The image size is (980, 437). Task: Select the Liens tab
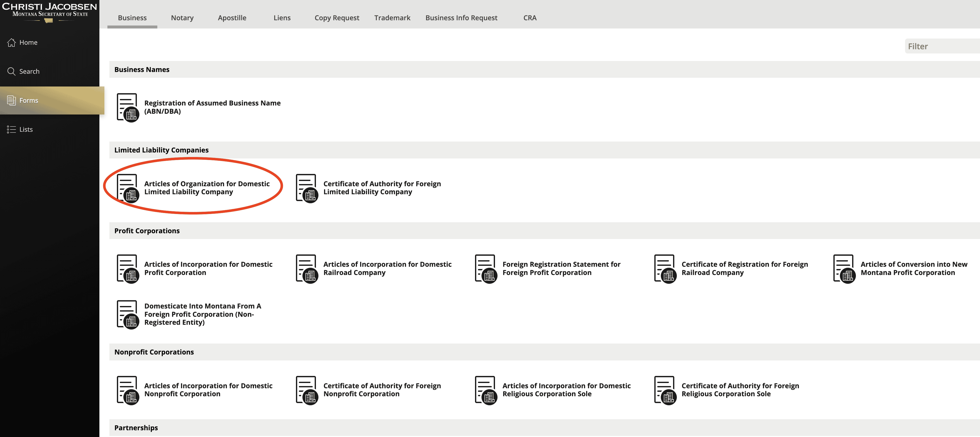pos(282,18)
